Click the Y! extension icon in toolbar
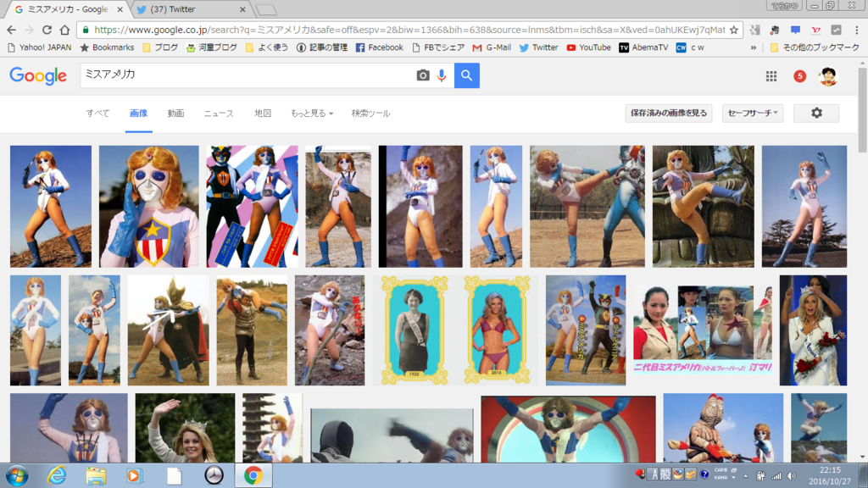Screen dimensions: 868x488 (815, 30)
